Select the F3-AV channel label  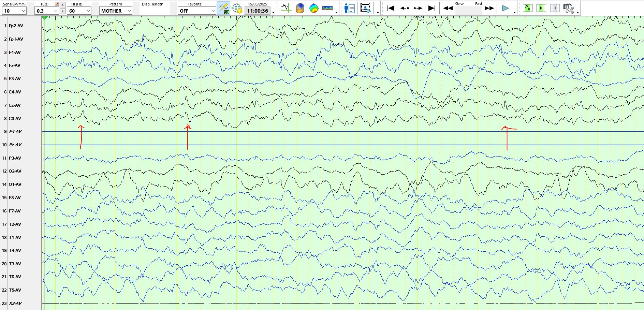point(15,79)
